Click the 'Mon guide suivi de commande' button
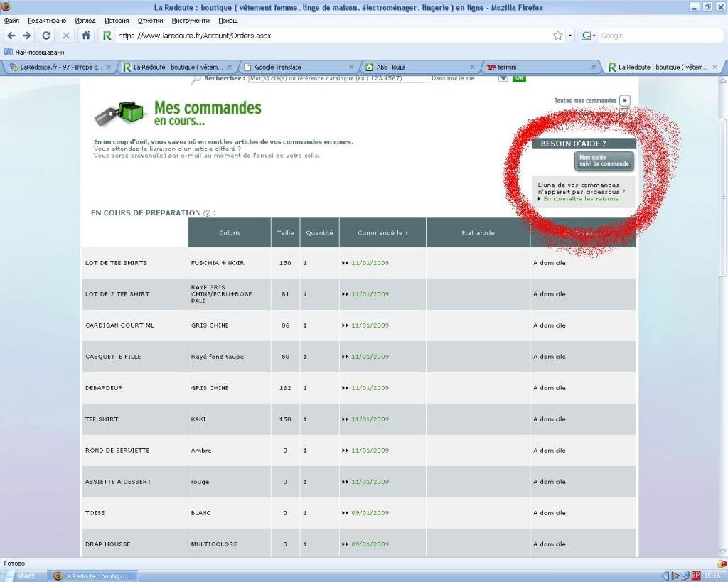 (604, 161)
